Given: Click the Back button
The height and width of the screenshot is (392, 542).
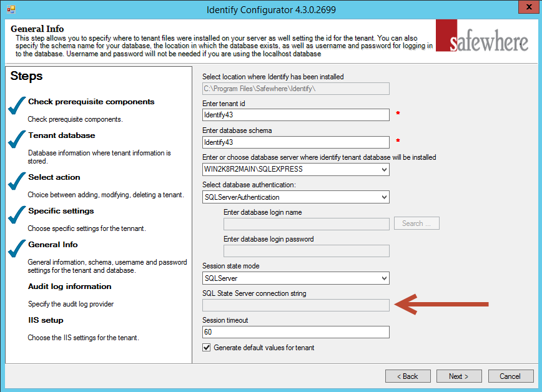Looking at the screenshot, I should tap(408, 376).
